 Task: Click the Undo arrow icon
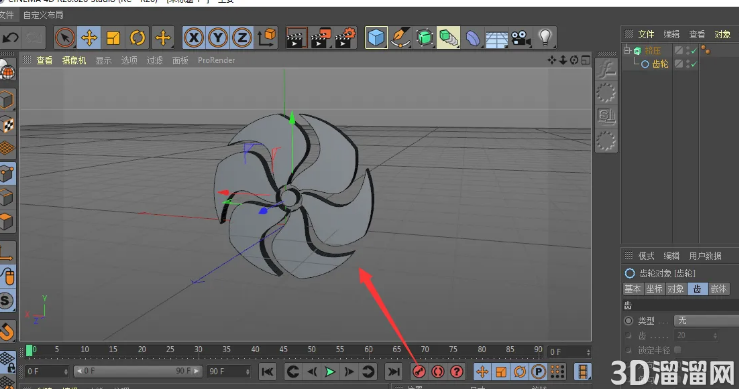(x=10, y=38)
